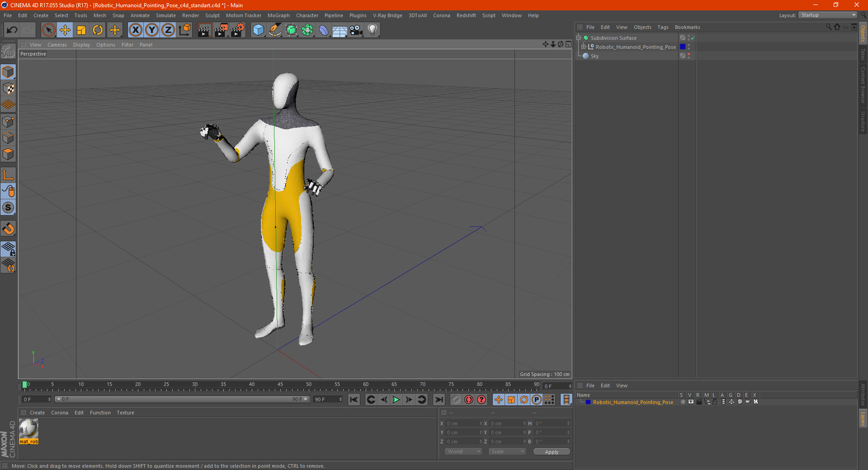This screenshot has width=868, height=470.
Task: Open the Character menu
Action: tap(307, 15)
